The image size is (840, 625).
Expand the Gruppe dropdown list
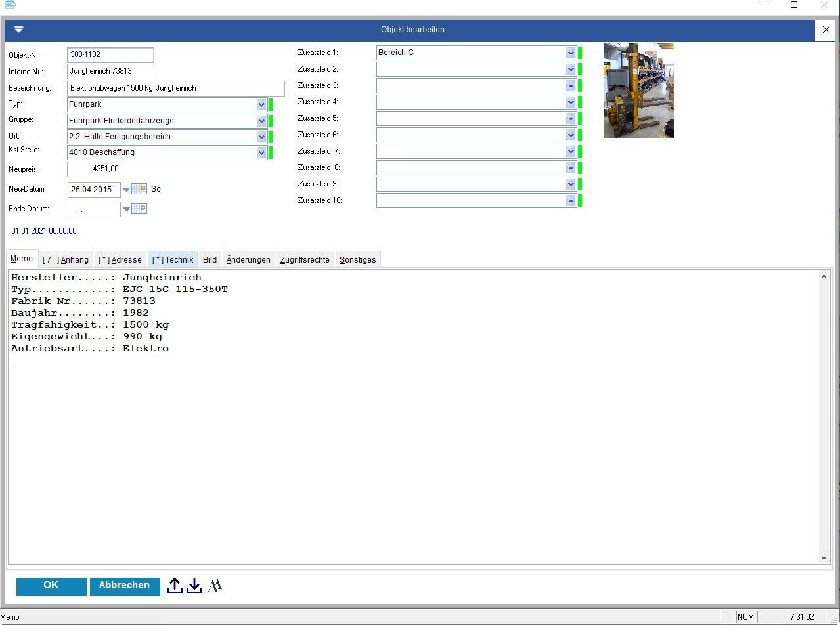tap(261, 121)
